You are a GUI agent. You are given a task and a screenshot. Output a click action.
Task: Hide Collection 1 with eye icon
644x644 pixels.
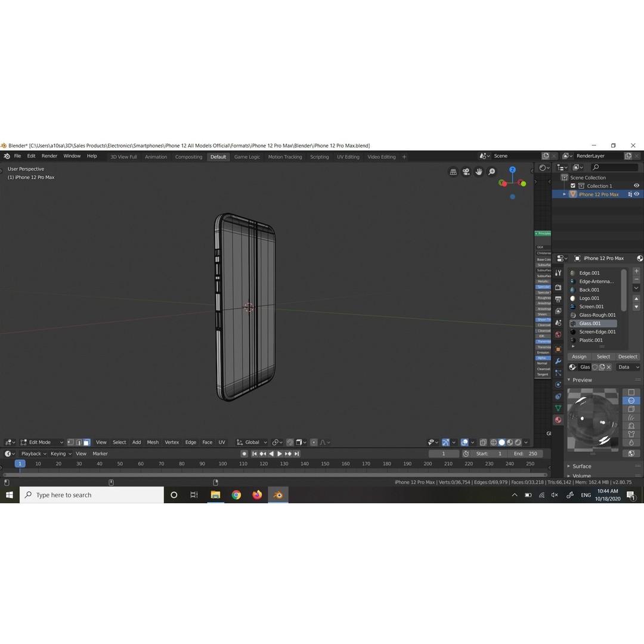pyautogui.click(x=636, y=185)
